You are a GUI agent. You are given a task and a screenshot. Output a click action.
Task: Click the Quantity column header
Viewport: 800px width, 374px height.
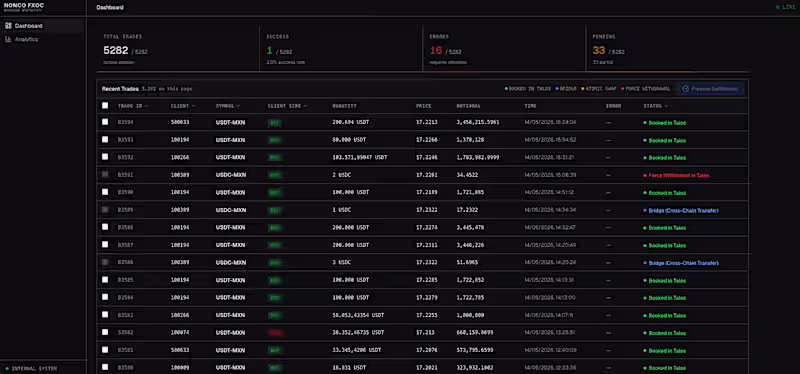point(344,106)
